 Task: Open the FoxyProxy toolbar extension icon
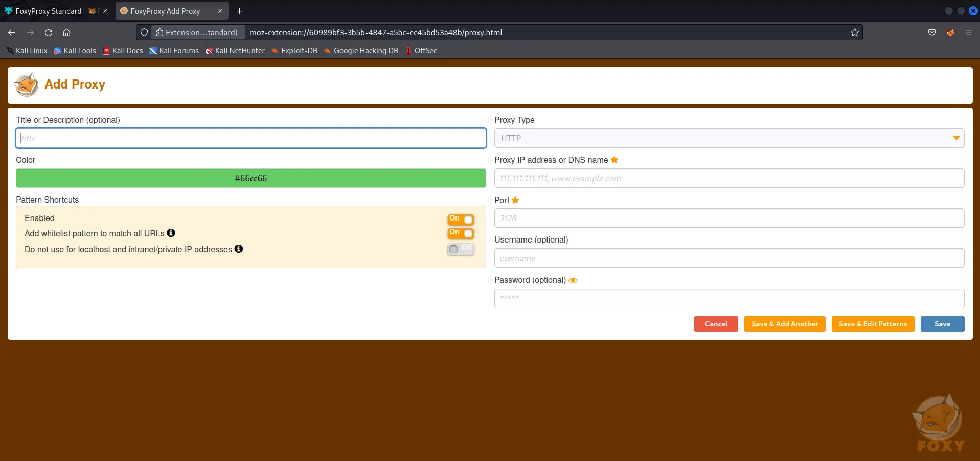pos(950,32)
